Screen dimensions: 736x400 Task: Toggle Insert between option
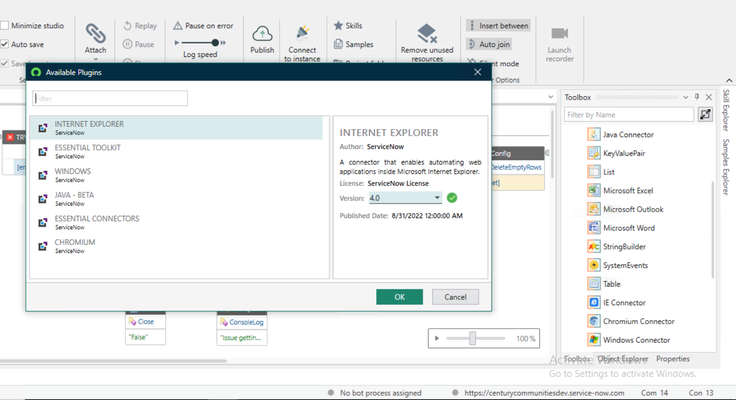tap(498, 26)
